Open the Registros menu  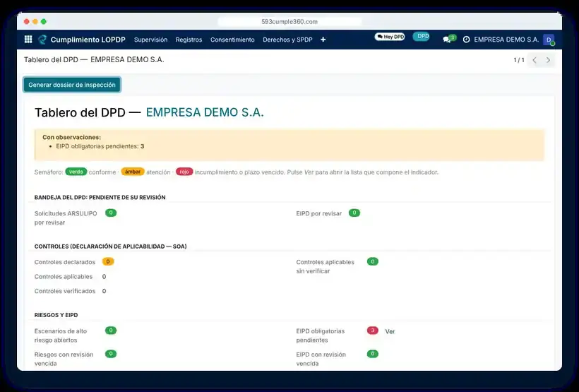pos(189,40)
